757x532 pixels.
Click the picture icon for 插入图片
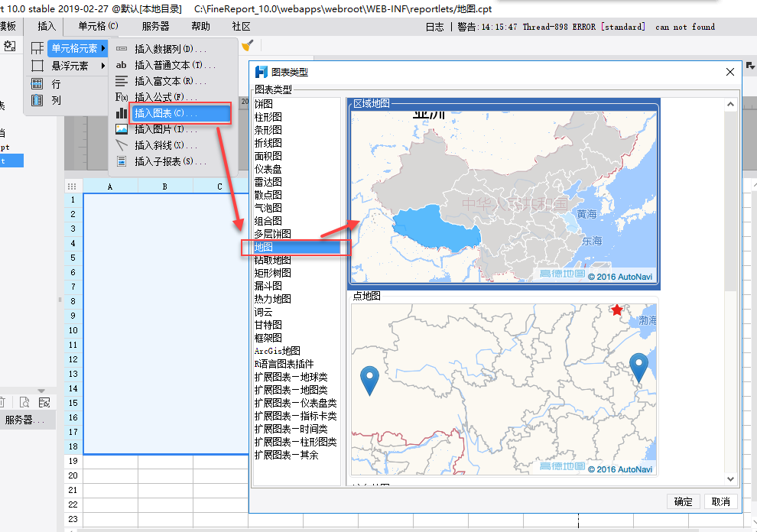(x=122, y=129)
